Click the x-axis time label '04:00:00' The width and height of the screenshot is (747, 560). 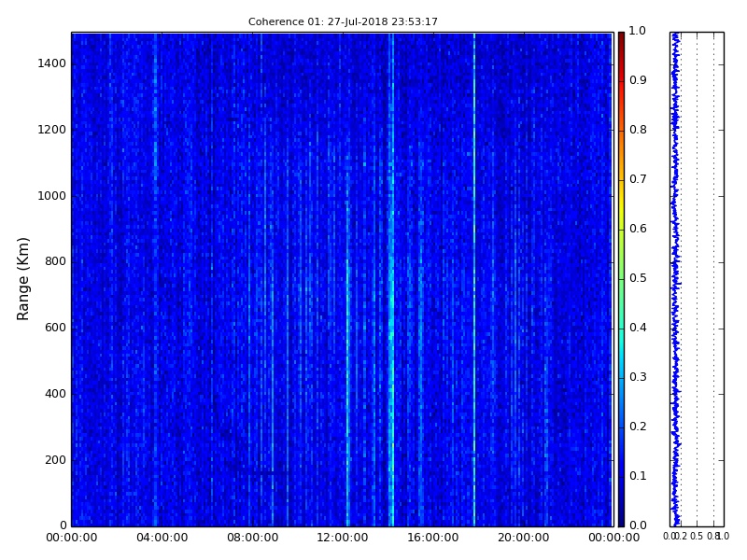click(x=162, y=538)
